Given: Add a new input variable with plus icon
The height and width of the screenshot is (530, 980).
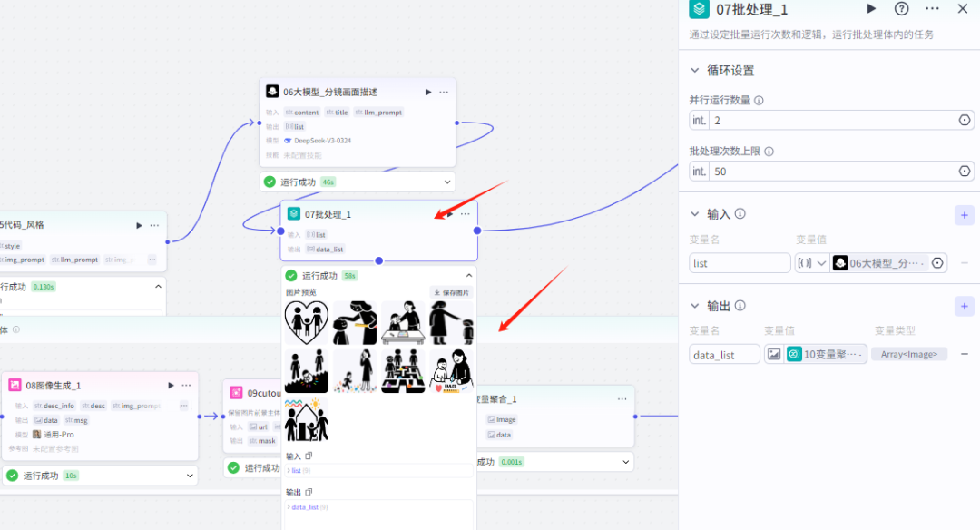Looking at the screenshot, I should point(965,214).
